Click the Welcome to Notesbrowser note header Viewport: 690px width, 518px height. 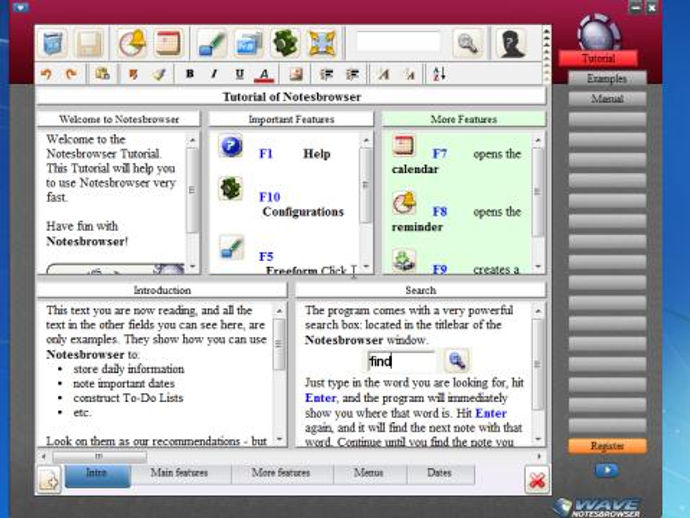(119, 119)
